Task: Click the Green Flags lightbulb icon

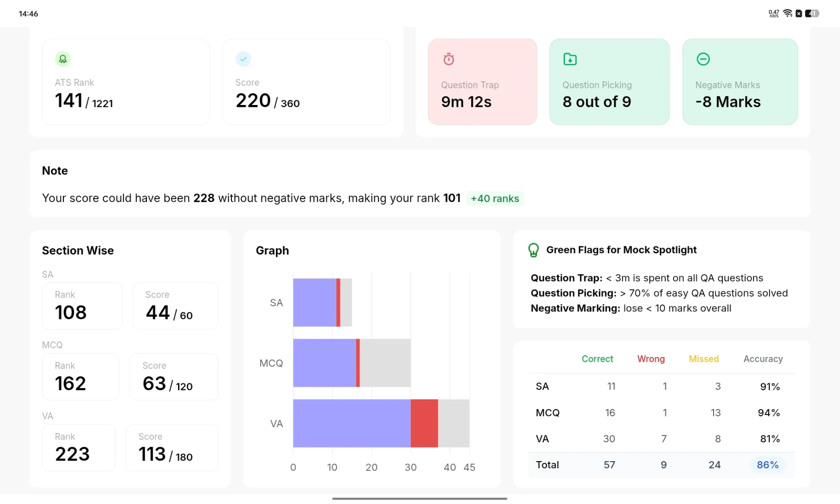Action: click(x=533, y=250)
